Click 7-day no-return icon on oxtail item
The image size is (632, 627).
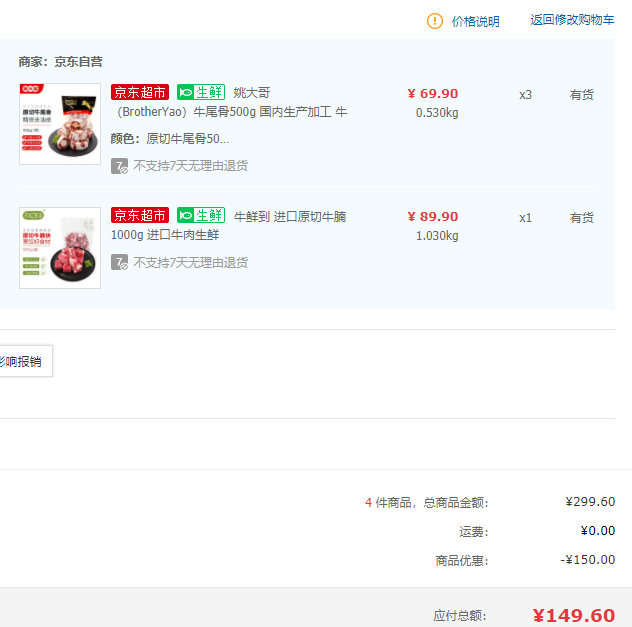coord(119,166)
